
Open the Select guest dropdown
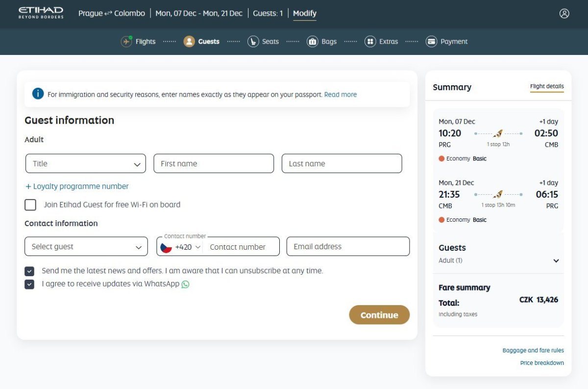[x=86, y=246]
